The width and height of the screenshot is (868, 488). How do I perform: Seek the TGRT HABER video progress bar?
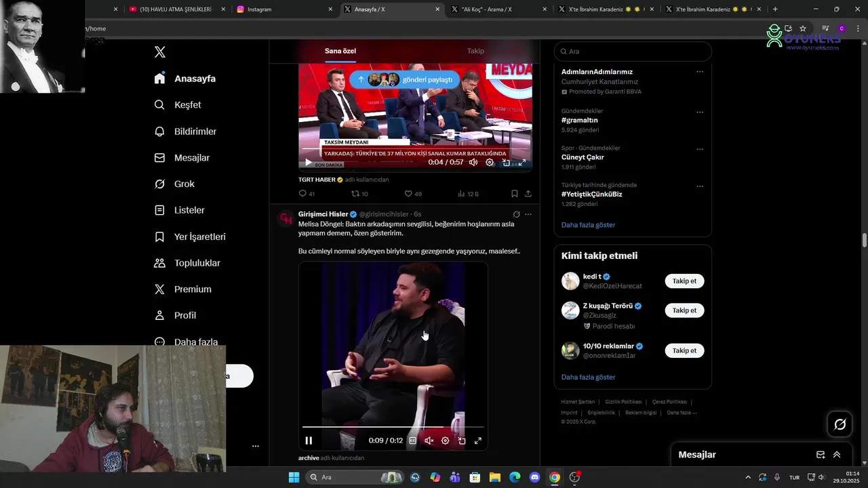(x=415, y=148)
